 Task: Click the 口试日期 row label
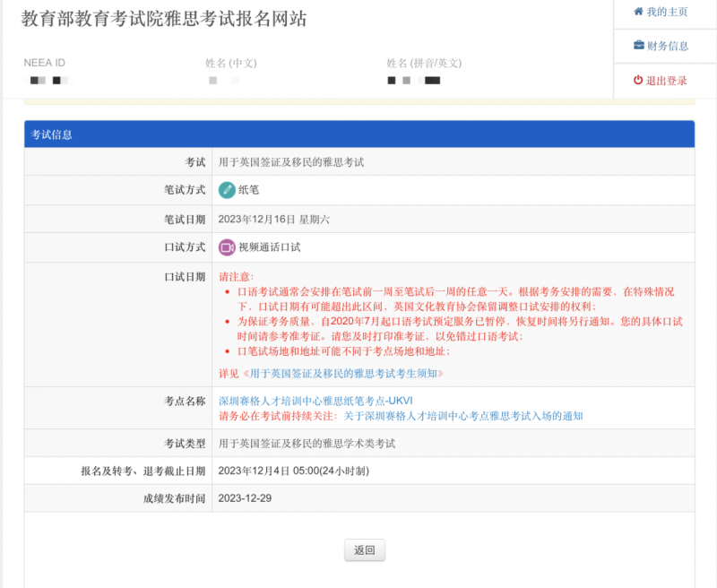point(185,277)
